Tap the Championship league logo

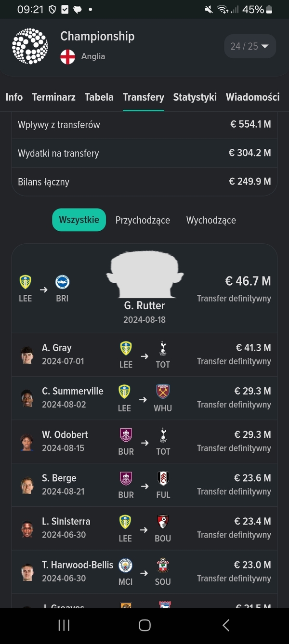(x=30, y=46)
